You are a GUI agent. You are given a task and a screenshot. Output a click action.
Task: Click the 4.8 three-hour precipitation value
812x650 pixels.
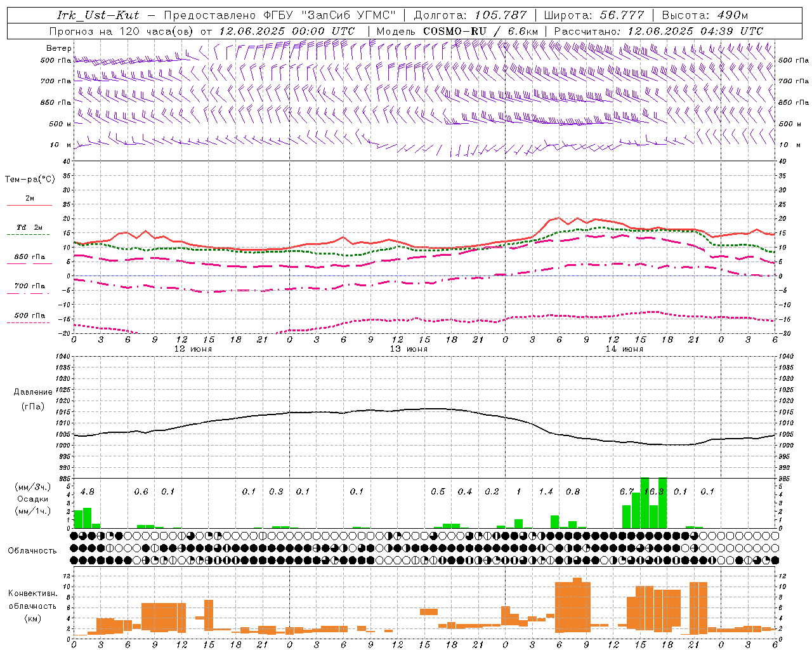88,491
